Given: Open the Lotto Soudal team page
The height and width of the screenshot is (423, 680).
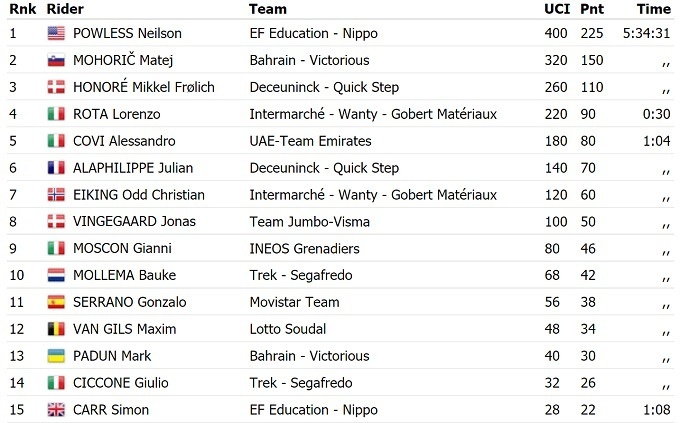Looking at the screenshot, I should (x=287, y=329).
